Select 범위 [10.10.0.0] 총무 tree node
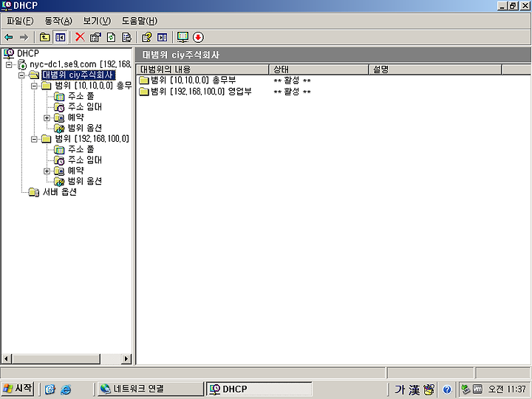Image resolution: width=532 pixels, height=399 pixels. [93, 86]
